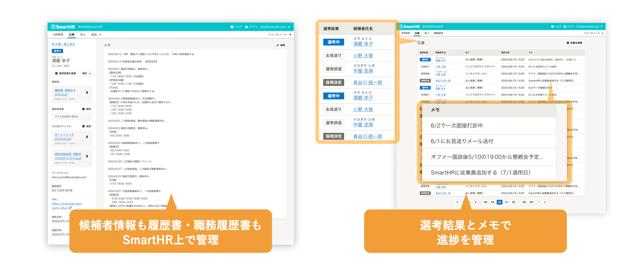This screenshot has width=644, height=272.
Task: Click 選考結果 column header in list window
Action: pyautogui.click(x=424, y=53)
